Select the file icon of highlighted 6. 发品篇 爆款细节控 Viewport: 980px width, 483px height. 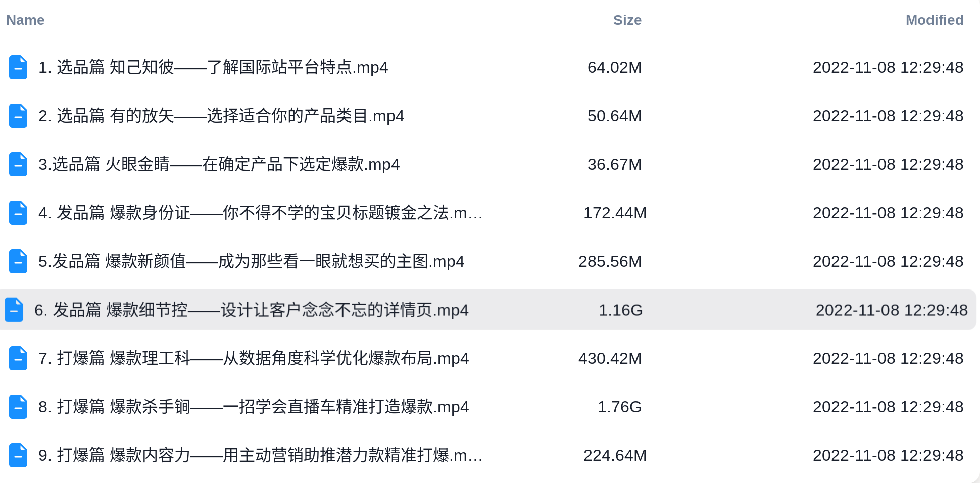(x=14, y=310)
